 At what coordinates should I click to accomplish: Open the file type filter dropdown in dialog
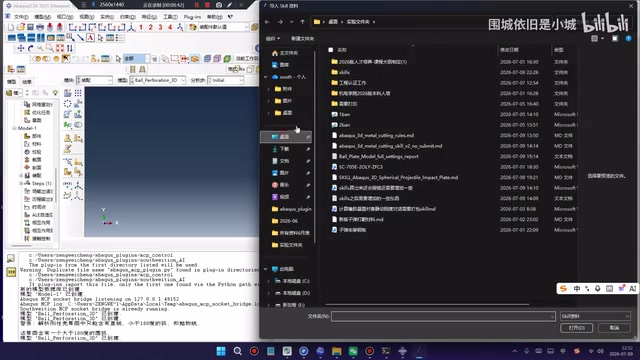[595, 316]
